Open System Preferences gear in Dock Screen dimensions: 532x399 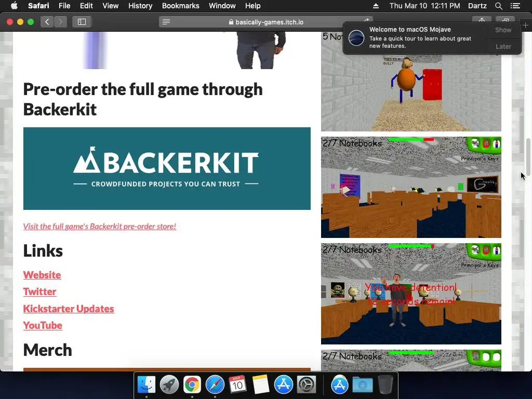point(307,385)
